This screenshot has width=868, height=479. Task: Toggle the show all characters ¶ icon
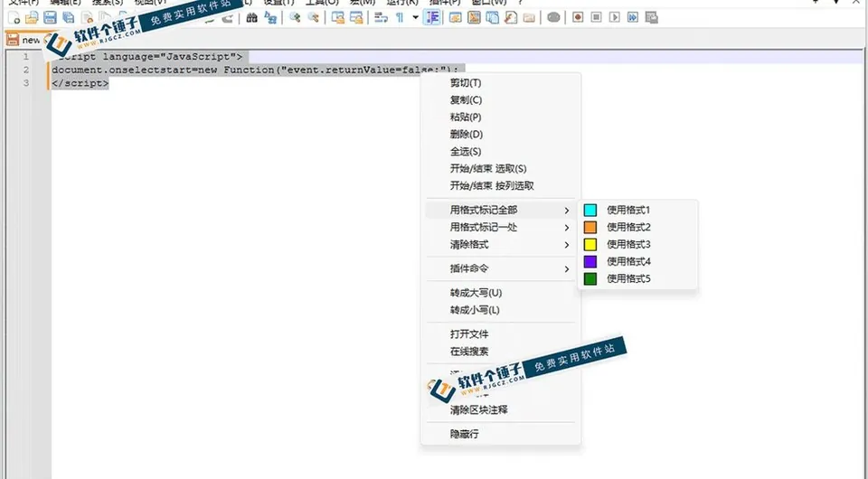tap(399, 18)
